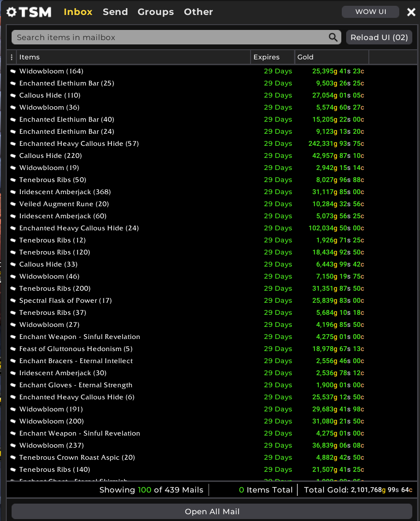Click mail icon beside Tenebrous Crown Roast Aspic (20)

tap(13, 458)
